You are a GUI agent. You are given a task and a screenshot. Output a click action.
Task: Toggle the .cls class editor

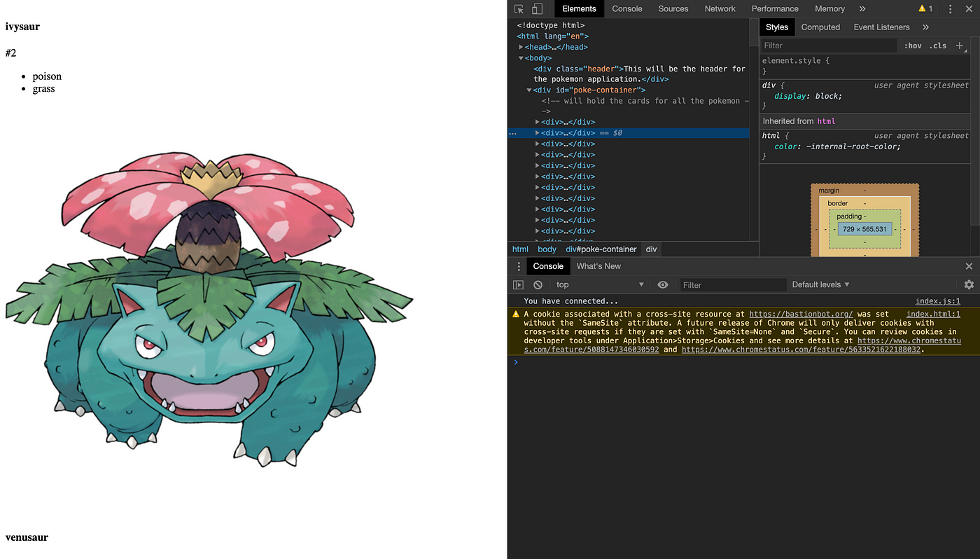(x=938, y=46)
